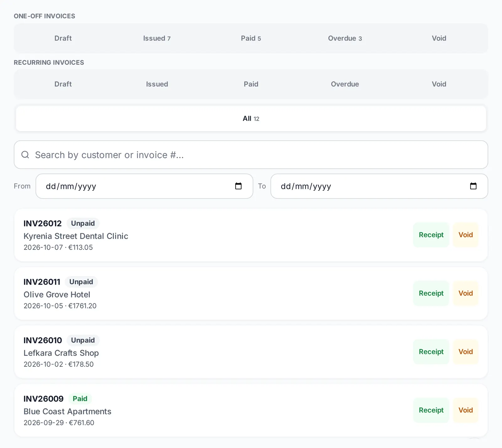This screenshot has height=448, width=502.
Task: Void invoice INV26011
Action: tap(466, 293)
